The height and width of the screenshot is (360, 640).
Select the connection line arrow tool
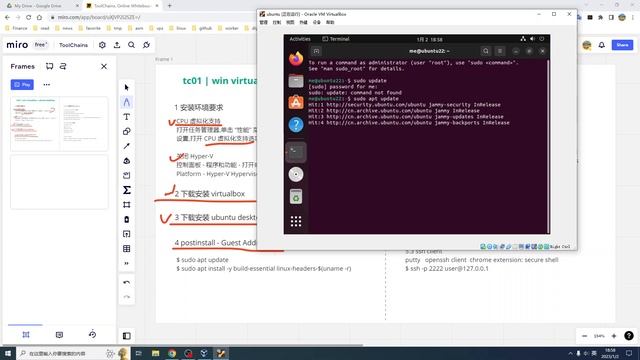click(127, 146)
